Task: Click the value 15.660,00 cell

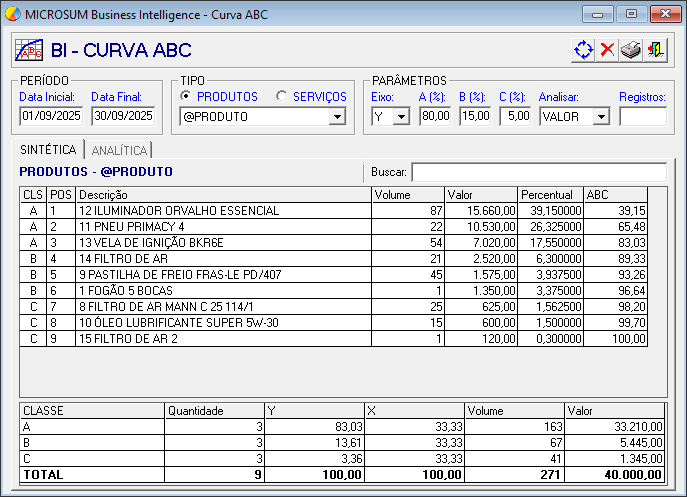Action: coord(481,211)
